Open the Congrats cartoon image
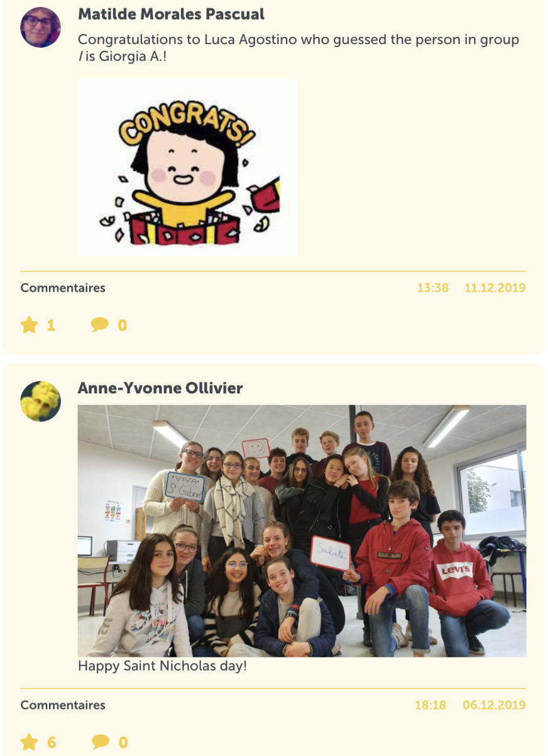548x756 pixels. (187, 167)
